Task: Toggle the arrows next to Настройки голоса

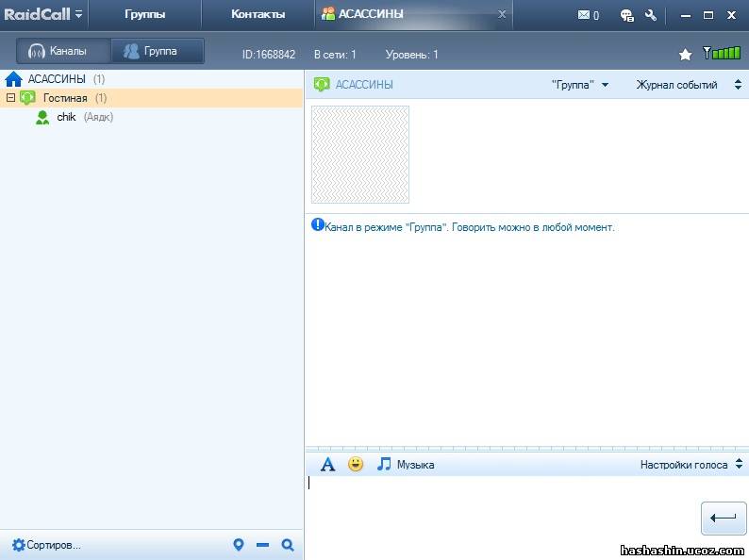Action: (739, 464)
